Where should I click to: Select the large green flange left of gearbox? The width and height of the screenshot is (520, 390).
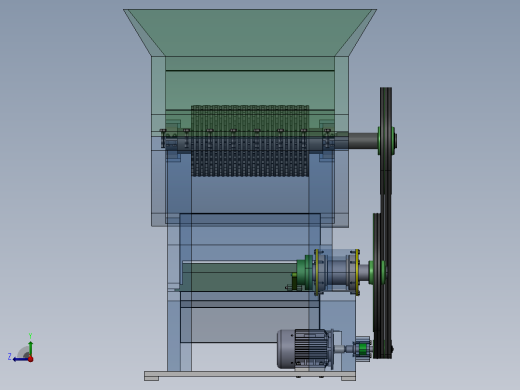tap(305, 272)
